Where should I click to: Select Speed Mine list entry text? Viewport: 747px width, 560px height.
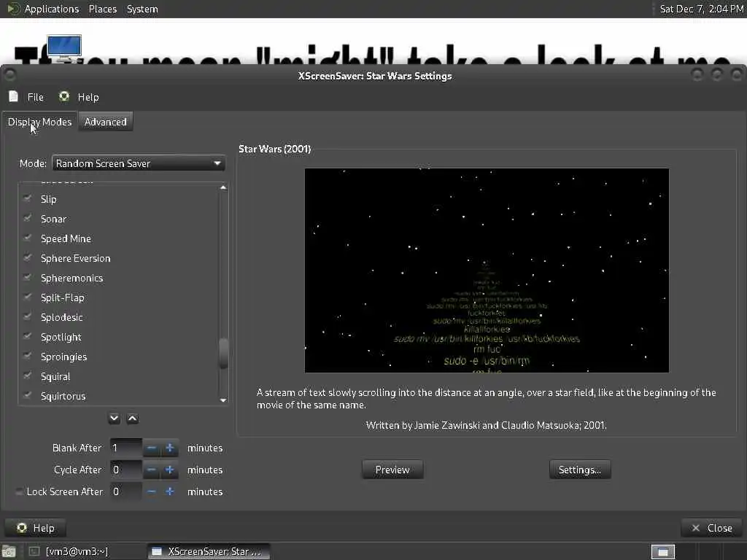click(66, 238)
